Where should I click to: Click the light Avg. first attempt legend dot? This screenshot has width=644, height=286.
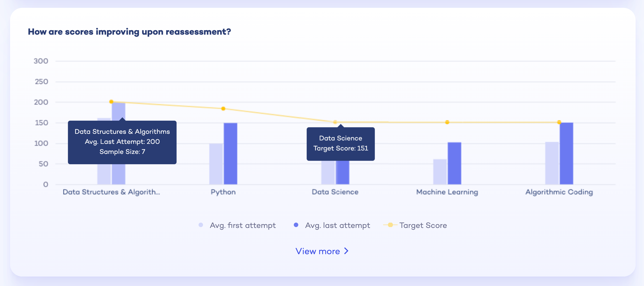coord(201,225)
